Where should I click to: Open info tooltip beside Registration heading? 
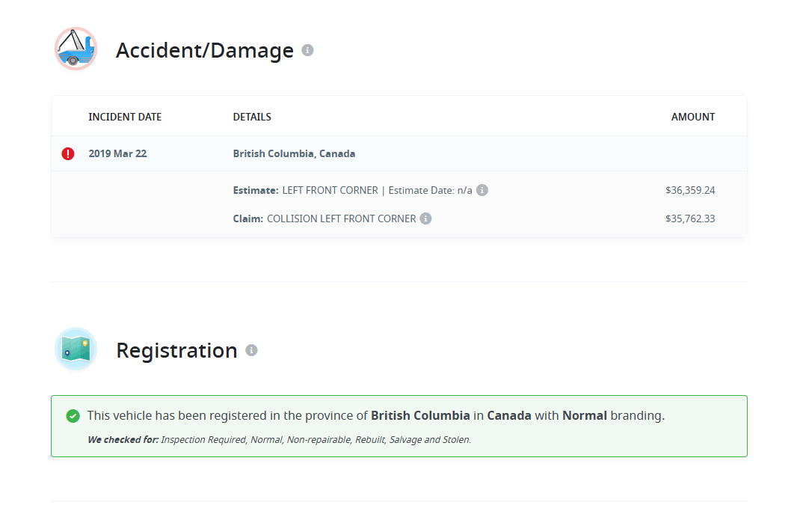tap(251, 350)
